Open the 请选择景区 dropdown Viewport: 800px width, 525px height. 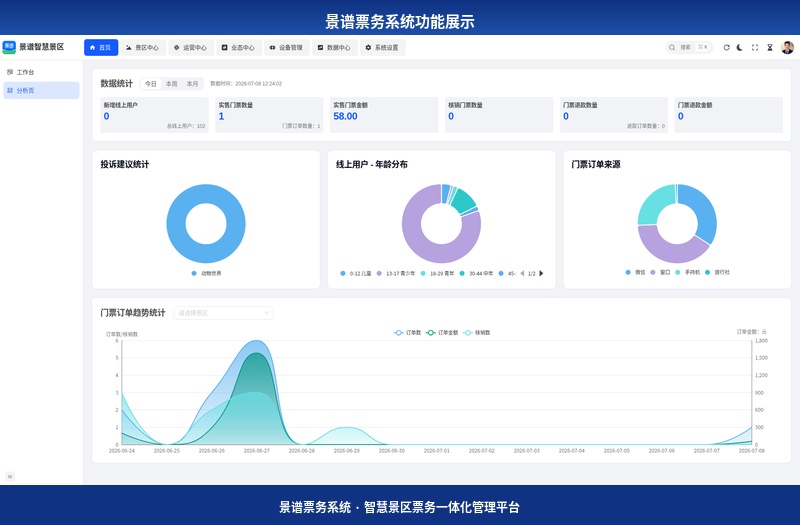(x=223, y=313)
